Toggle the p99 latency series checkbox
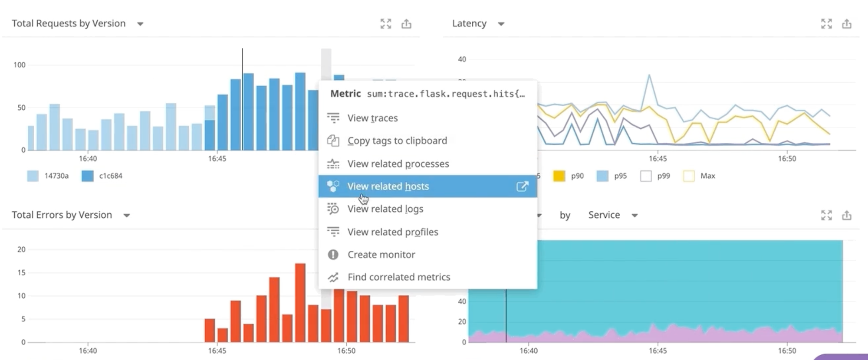868x360 pixels. coord(646,176)
